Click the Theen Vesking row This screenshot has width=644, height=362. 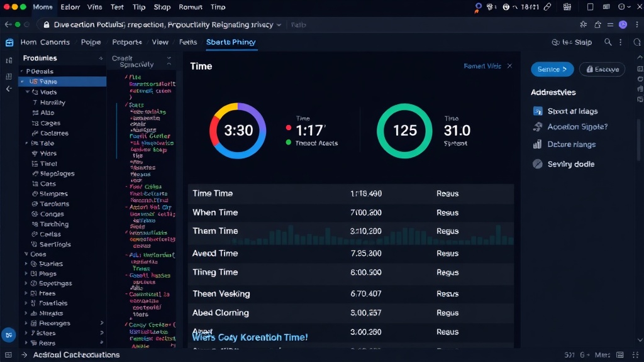[x=351, y=293]
